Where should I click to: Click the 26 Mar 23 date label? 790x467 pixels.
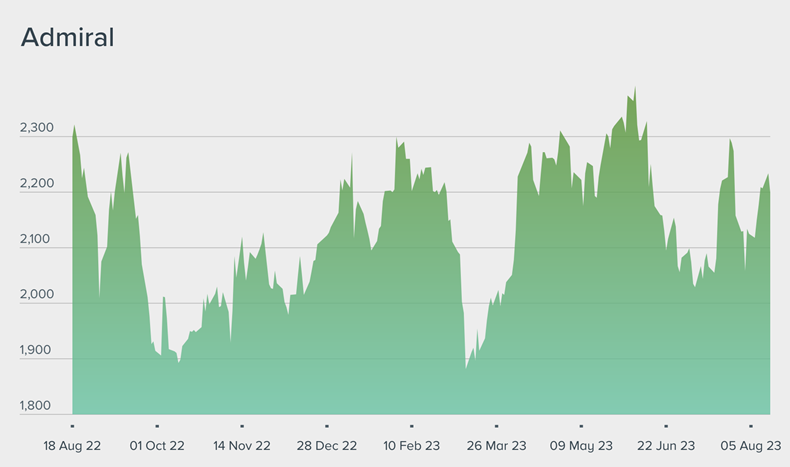[496, 446]
